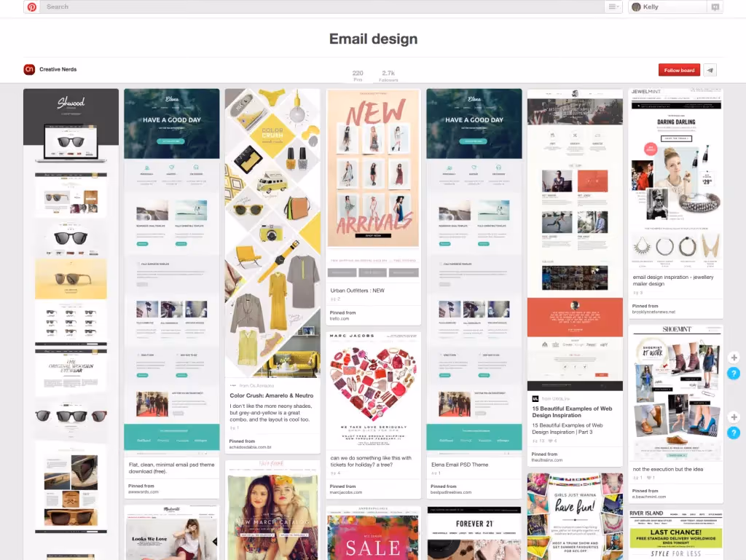The width and height of the screenshot is (746, 560).
Task: Open the Marc Jacobs heart collage pin image
Action: click(x=373, y=390)
